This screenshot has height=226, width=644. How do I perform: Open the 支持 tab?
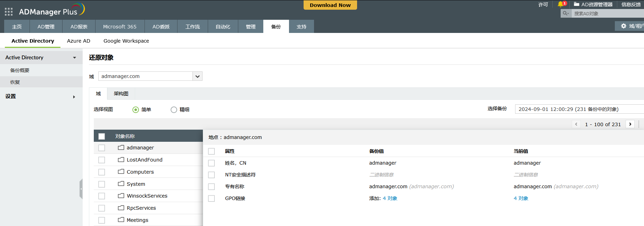[302, 26]
